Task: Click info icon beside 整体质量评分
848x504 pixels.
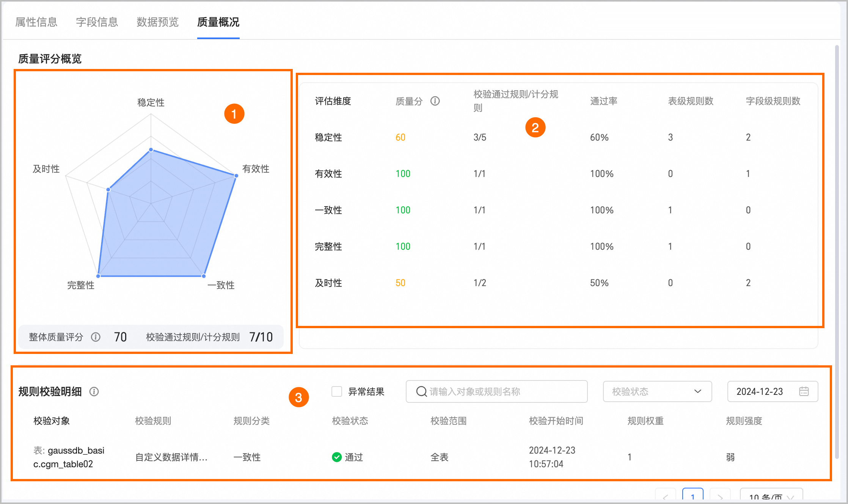Action: tap(96, 337)
